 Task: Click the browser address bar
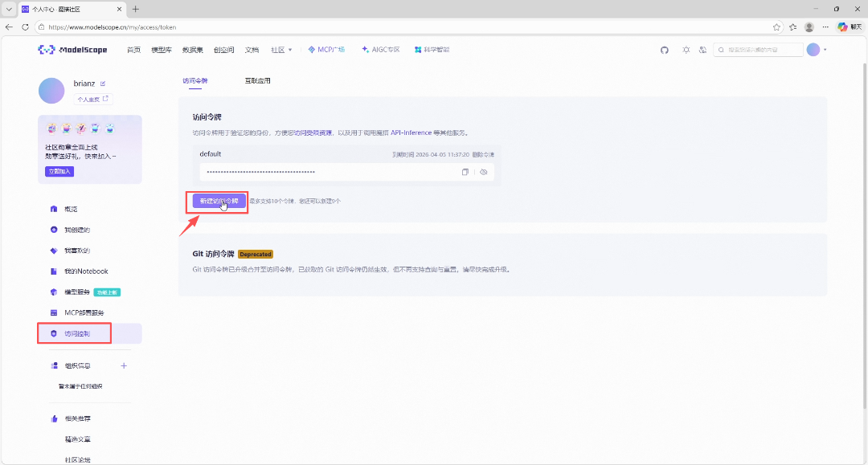point(410,27)
